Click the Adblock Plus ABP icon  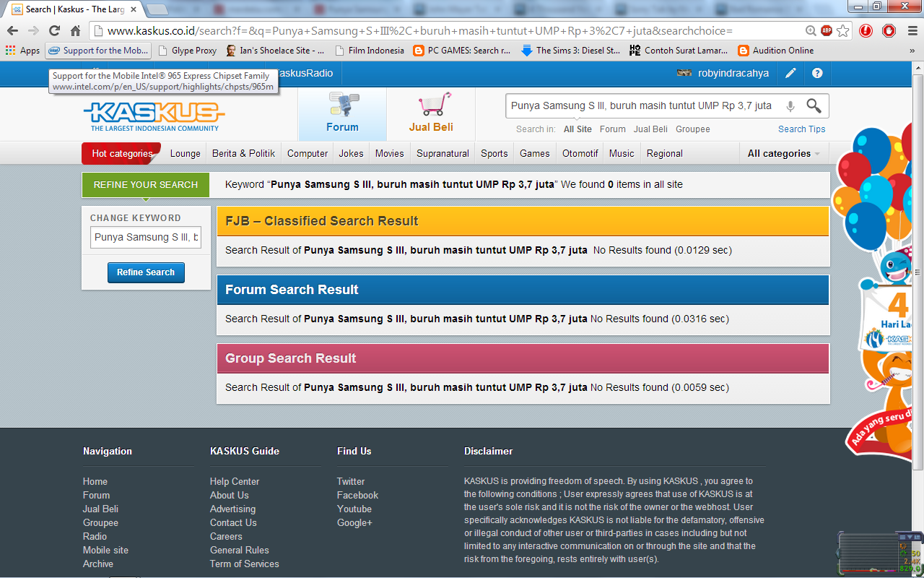[827, 30]
